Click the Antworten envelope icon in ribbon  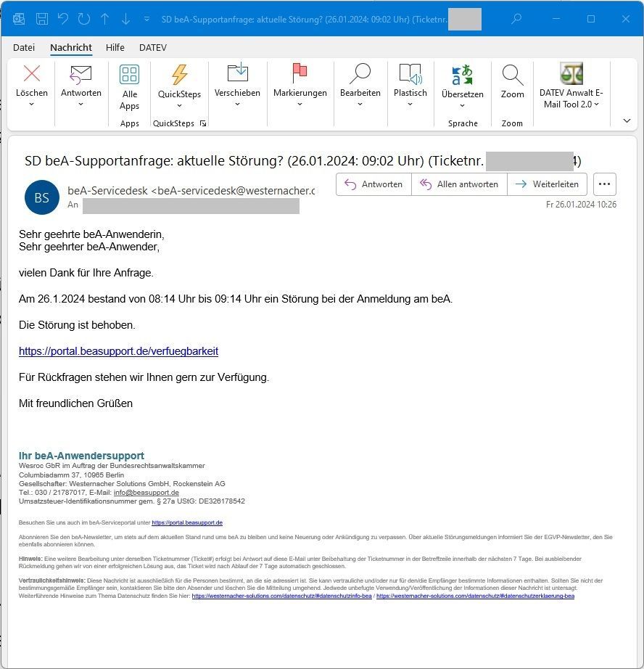[x=80, y=75]
